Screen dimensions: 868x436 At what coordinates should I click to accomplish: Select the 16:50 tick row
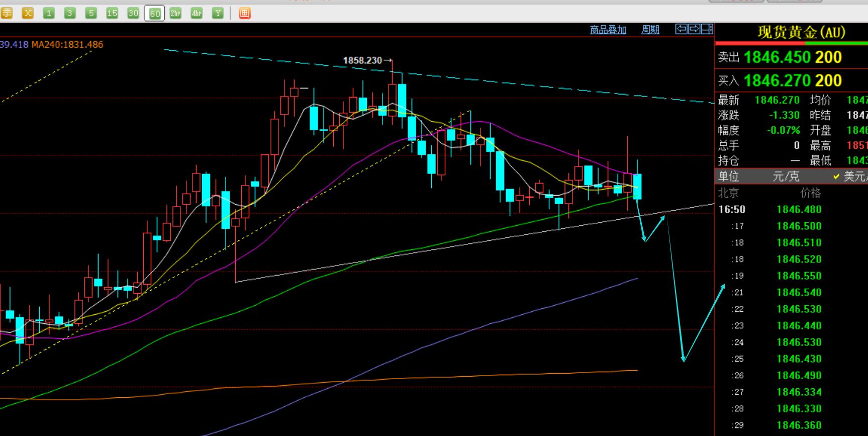(x=792, y=210)
